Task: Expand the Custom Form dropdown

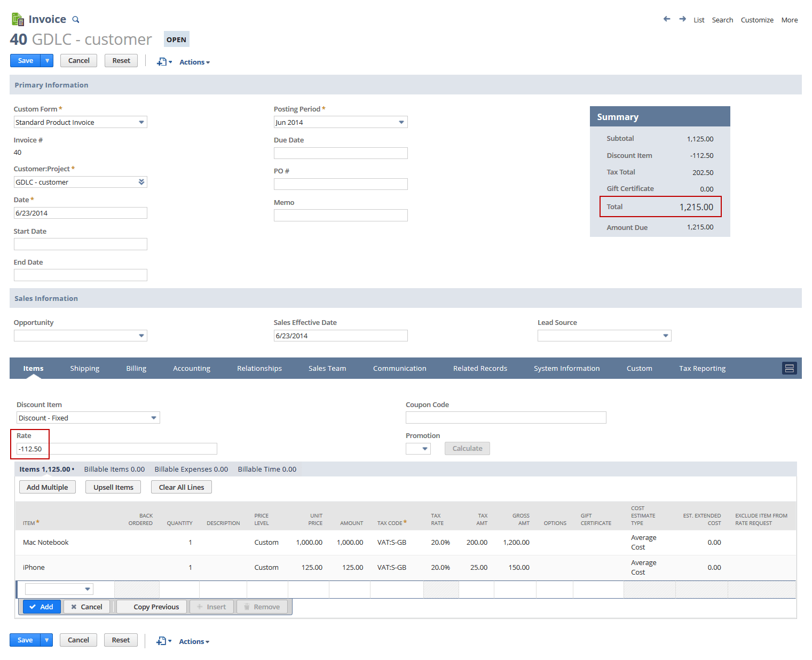Action: 141,122
